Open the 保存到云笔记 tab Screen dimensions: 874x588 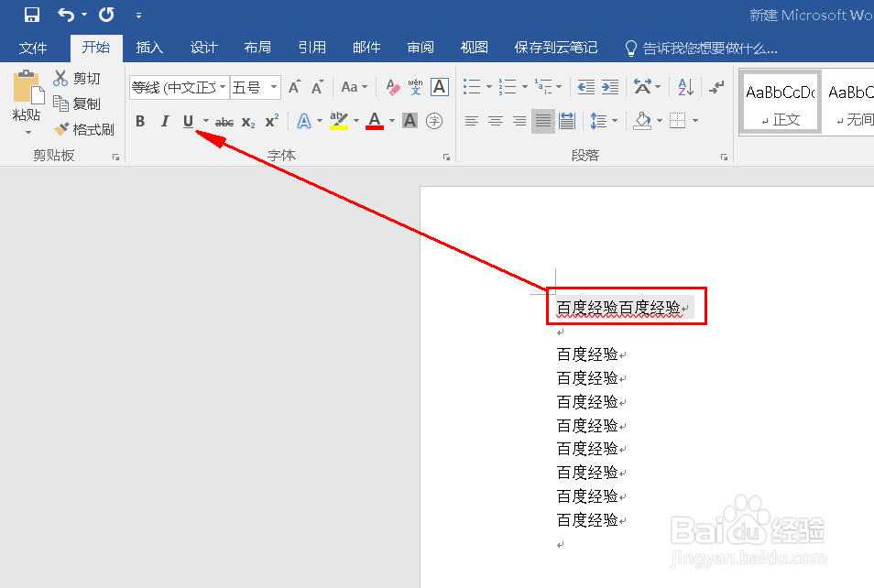(x=556, y=48)
